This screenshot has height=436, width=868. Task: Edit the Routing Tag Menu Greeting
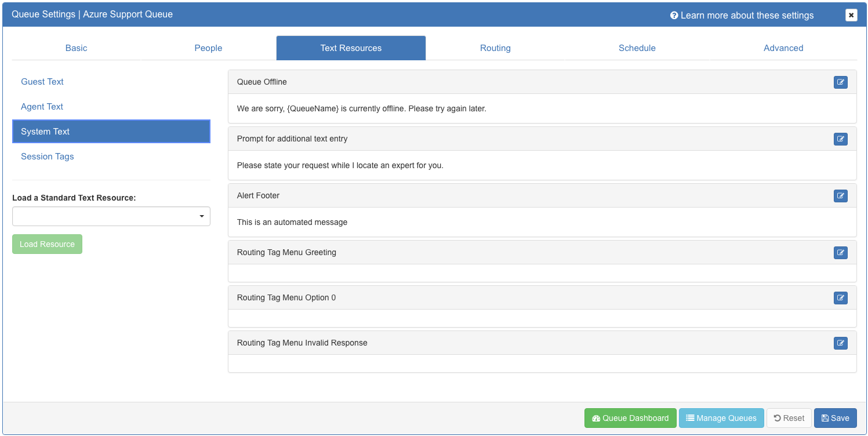(840, 253)
